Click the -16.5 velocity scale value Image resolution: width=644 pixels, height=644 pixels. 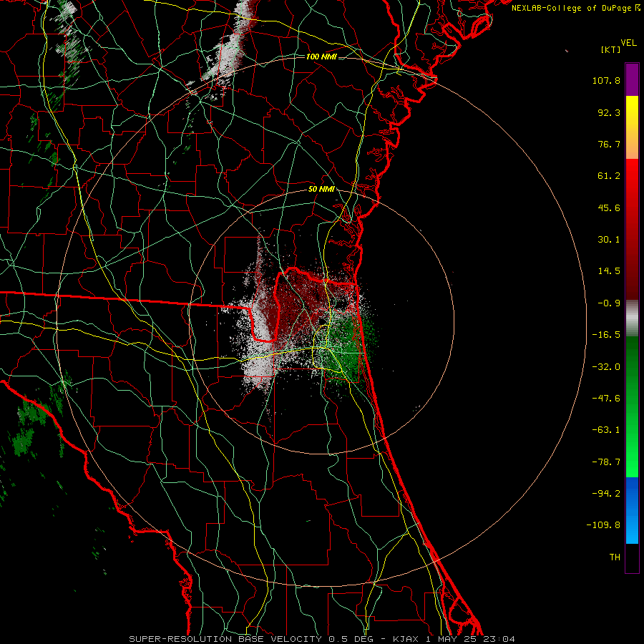[606, 335]
